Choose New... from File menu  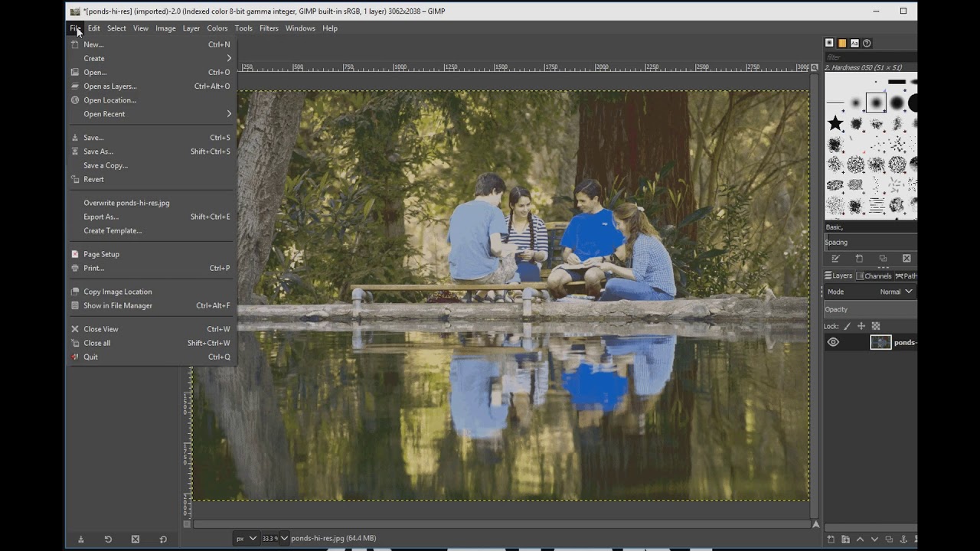[x=152, y=44]
